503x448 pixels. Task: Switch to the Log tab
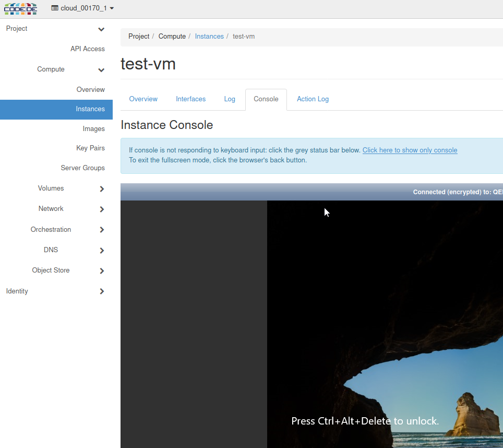[x=230, y=99]
